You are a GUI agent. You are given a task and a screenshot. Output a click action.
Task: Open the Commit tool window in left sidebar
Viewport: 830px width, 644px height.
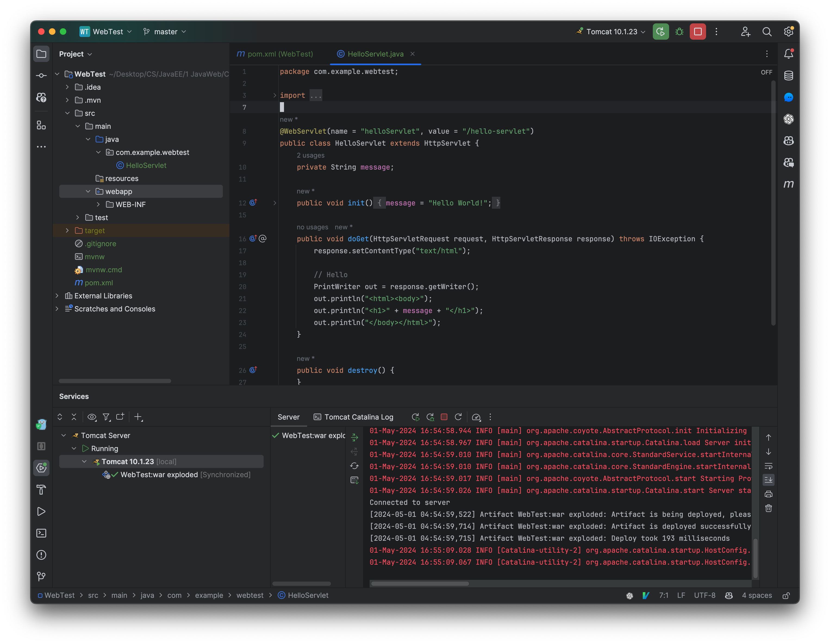coord(41,75)
